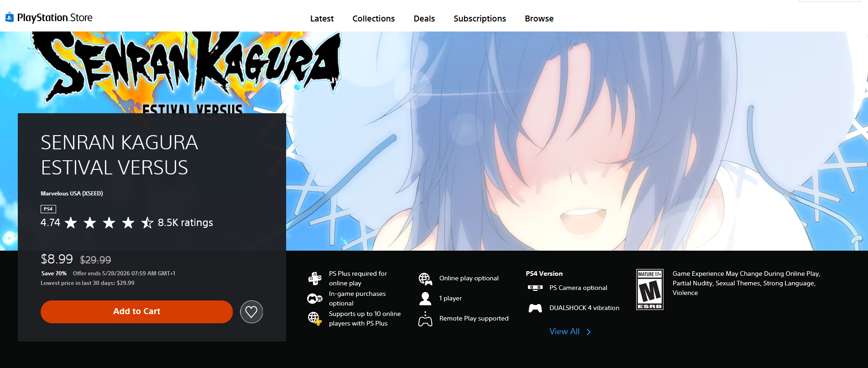
Task: Click the ESRB Mature 17+ rating badge
Action: tap(650, 289)
